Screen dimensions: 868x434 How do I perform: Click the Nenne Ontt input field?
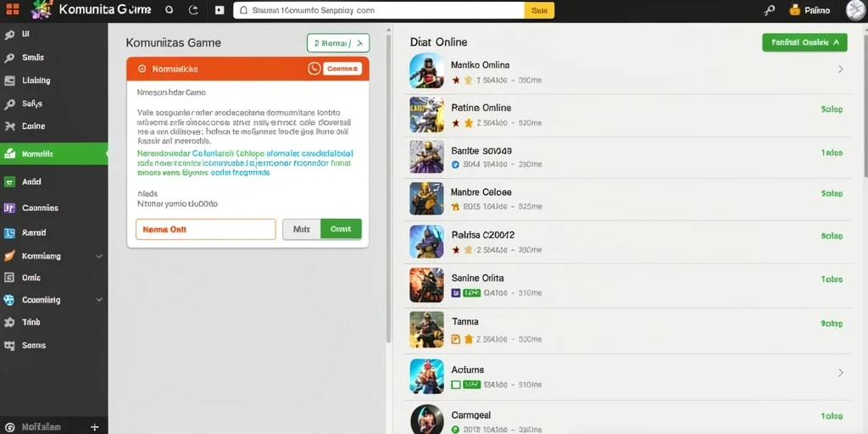click(x=205, y=229)
